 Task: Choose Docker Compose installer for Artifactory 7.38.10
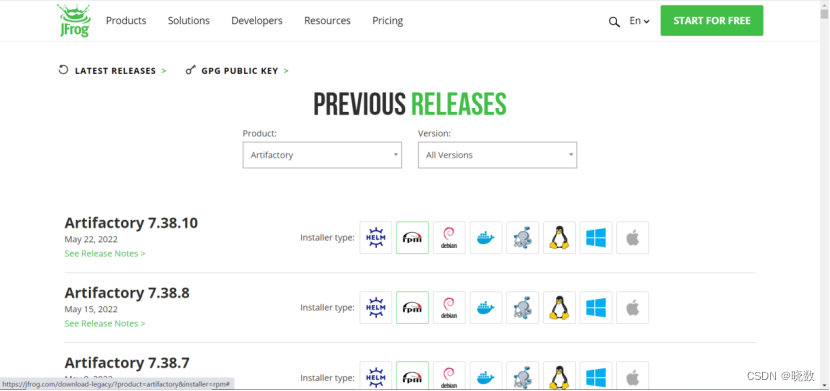[x=522, y=238]
